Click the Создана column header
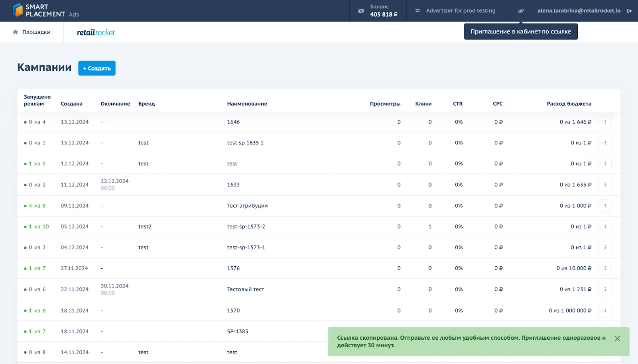 tap(71, 104)
